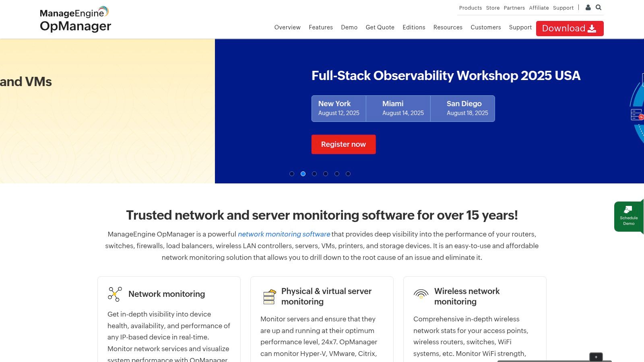Open the Get Quote menu item

pos(380,27)
